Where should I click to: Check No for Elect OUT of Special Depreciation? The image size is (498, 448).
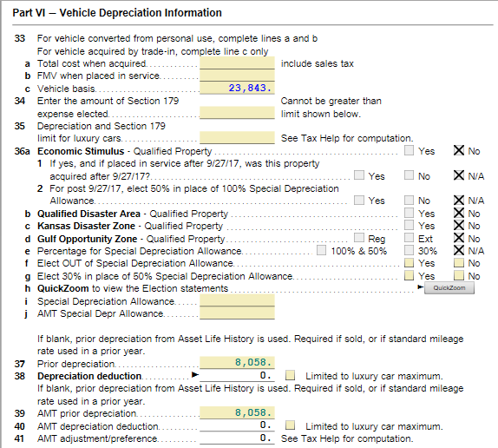(x=459, y=263)
